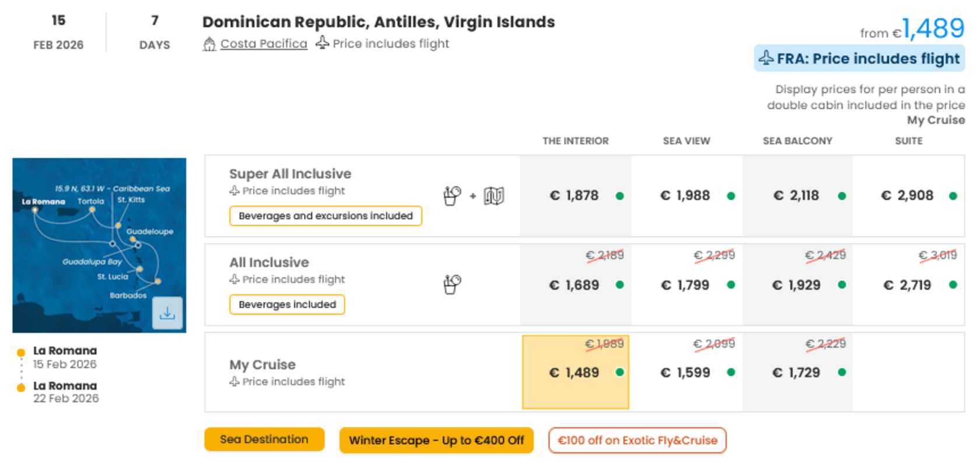This screenshot has width=980, height=467.
Task: Click €100 off on Exotic Fly&Cruise badge
Action: (637, 440)
